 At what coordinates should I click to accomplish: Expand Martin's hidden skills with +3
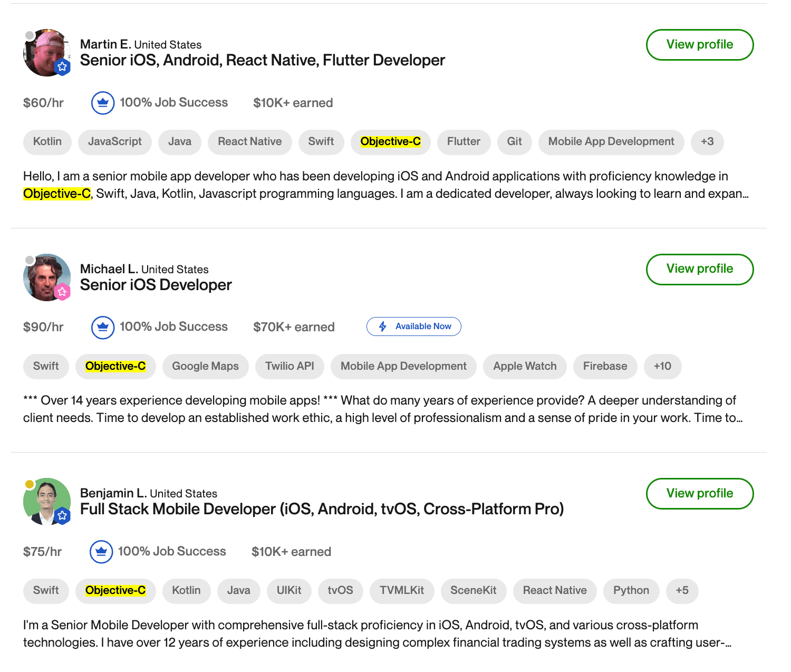point(707,142)
